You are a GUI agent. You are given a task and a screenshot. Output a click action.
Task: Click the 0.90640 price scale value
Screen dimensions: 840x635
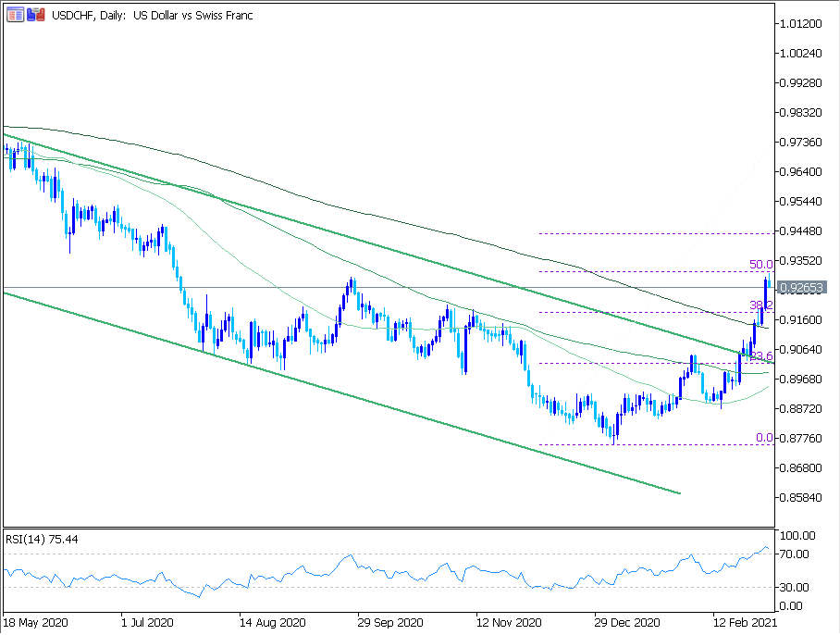point(801,349)
